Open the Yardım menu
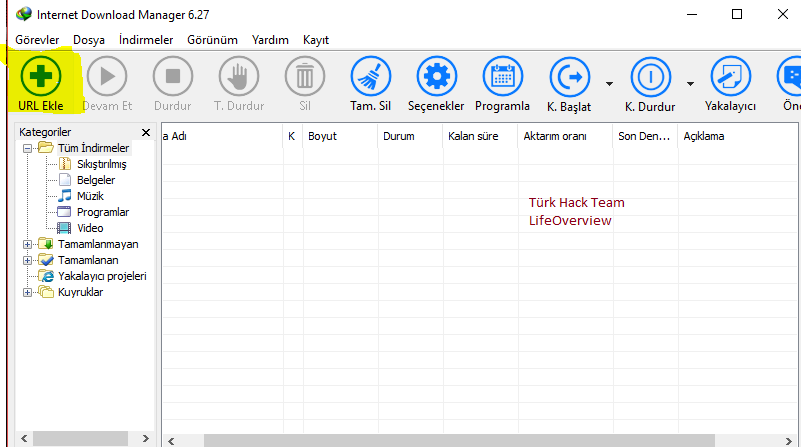The width and height of the screenshot is (801, 447). point(270,40)
